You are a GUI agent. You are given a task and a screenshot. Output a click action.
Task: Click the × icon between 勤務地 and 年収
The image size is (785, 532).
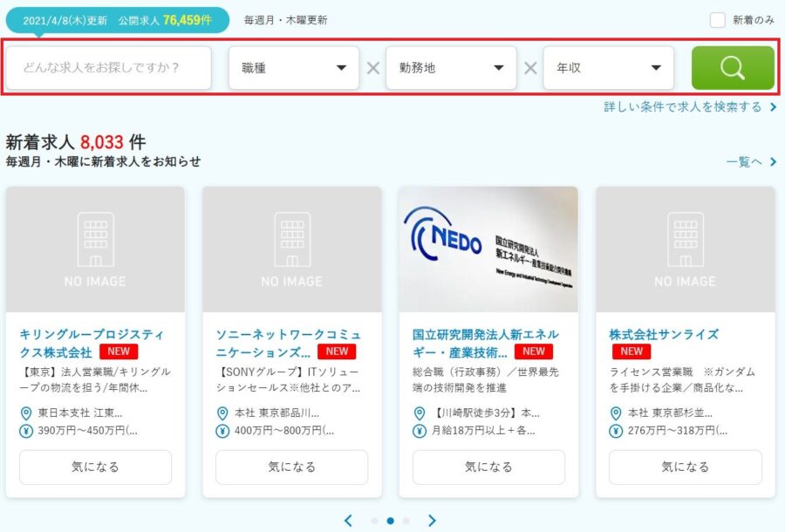tap(530, 68)
